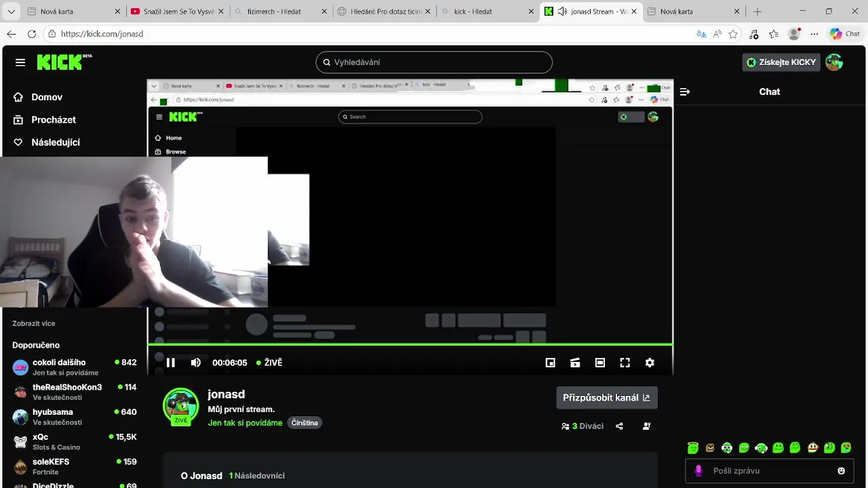
Task: Open recommended channel cokoli dalšího
Action: [75, 367]
